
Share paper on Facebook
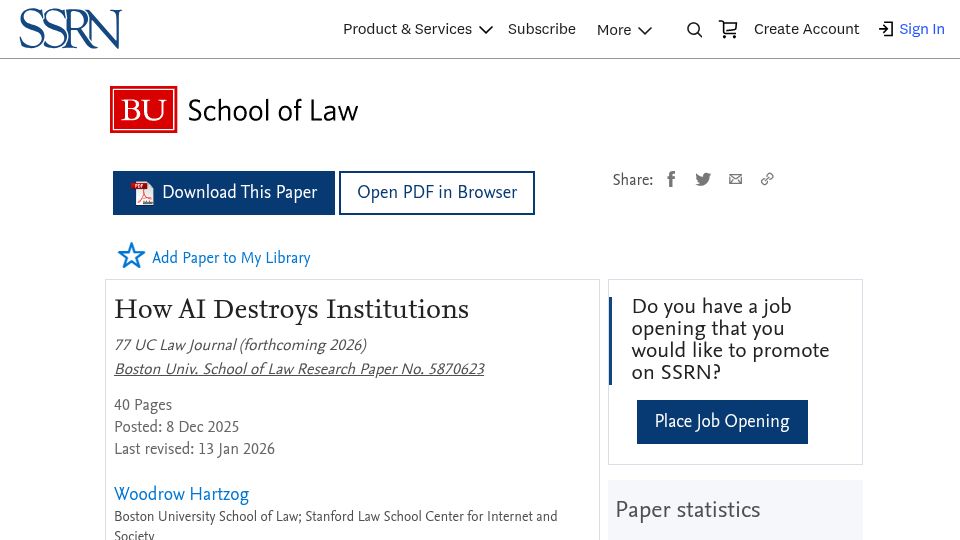[671, 179]
